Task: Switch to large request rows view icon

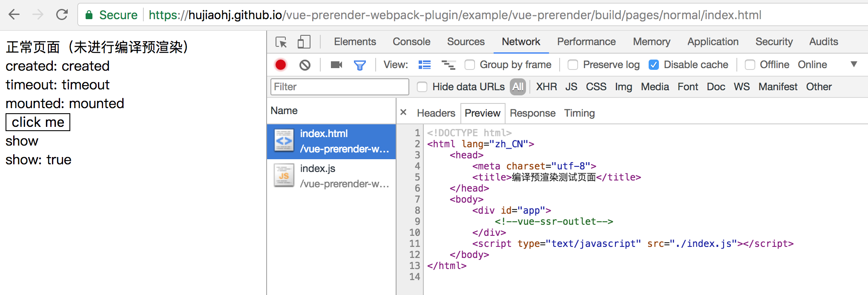Action: (x=425, y=65)
